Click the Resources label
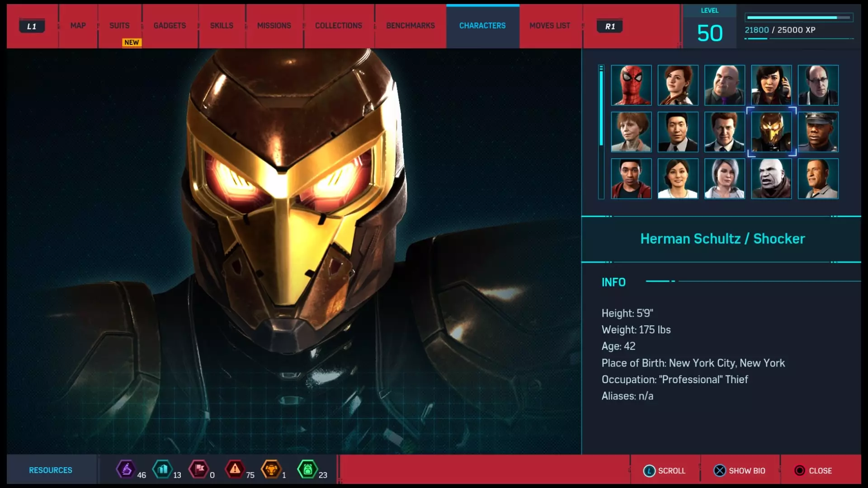 pos(51,470)
